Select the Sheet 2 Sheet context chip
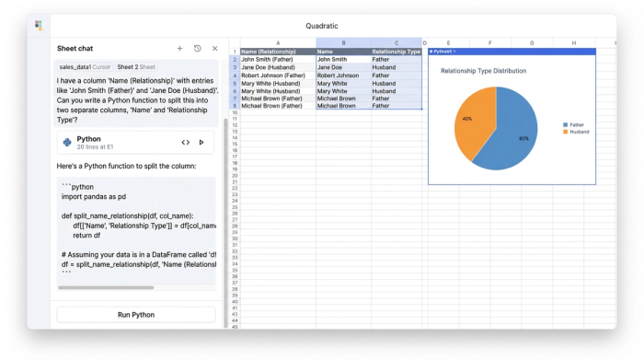Image resolution: width=644 pixels, height=360 pixels. [136, 67]
